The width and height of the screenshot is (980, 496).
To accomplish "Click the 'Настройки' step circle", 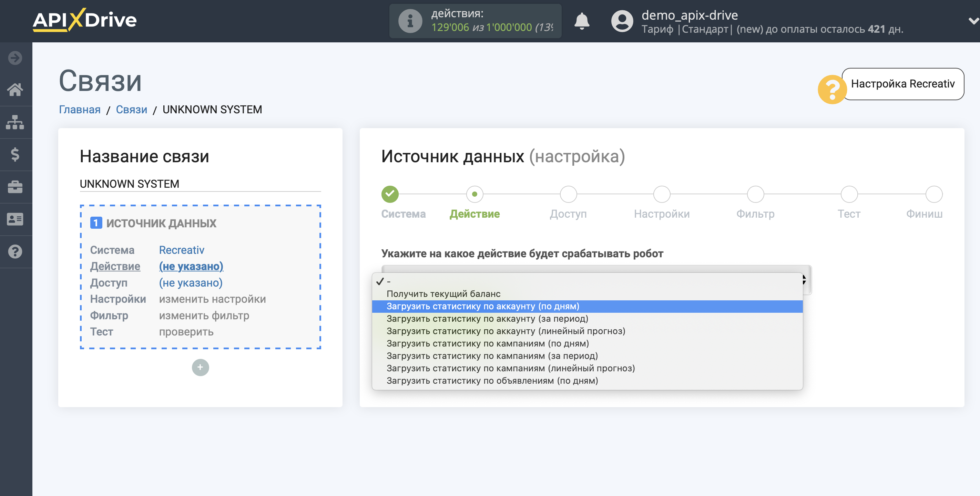I will pyautogui.click(x=662, y=194).
